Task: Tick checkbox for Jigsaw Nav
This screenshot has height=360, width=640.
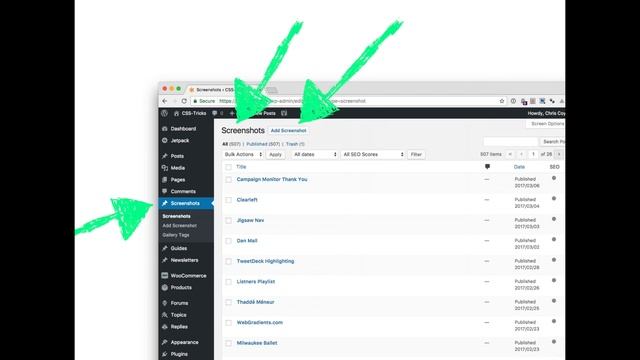Action: tap(229, 220)
